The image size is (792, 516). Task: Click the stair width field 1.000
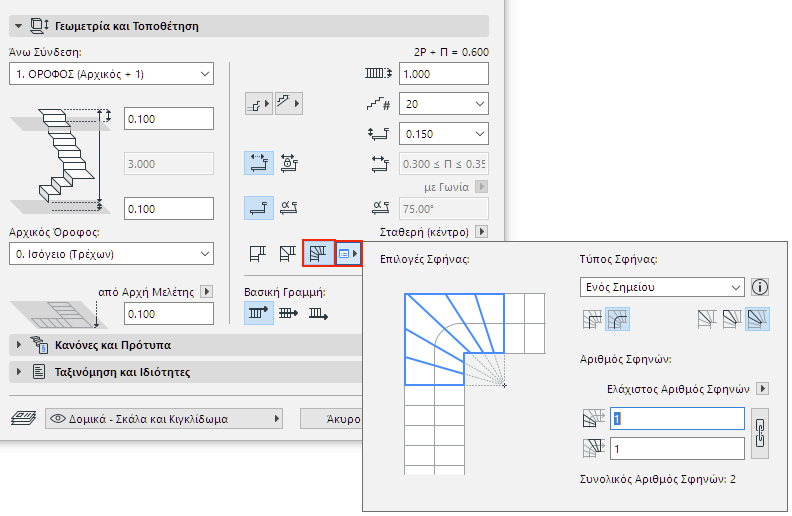pos(443,74)
